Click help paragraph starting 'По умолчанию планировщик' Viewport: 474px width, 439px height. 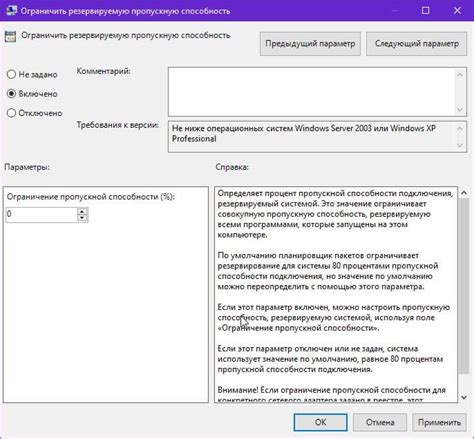point(328,271)
